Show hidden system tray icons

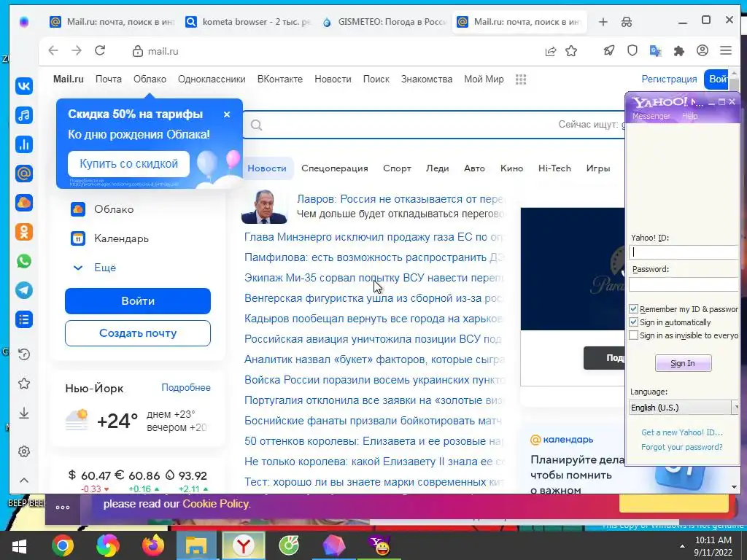tap(682, 545)
